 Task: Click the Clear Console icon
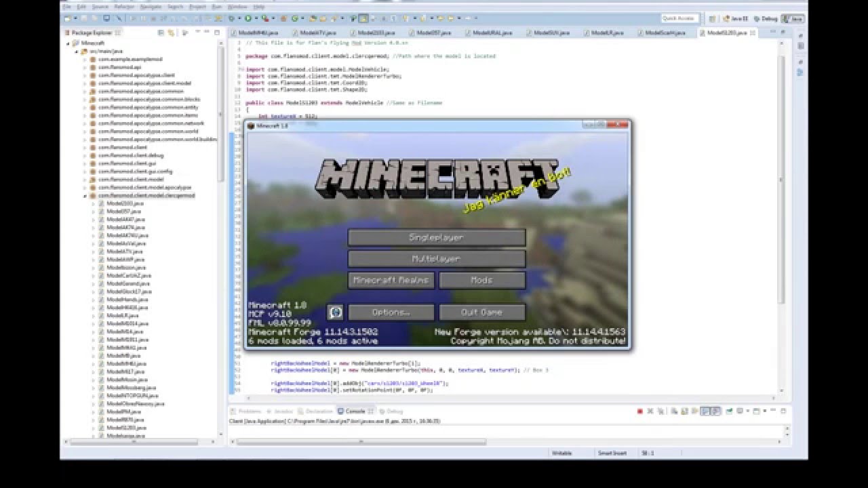675,411
